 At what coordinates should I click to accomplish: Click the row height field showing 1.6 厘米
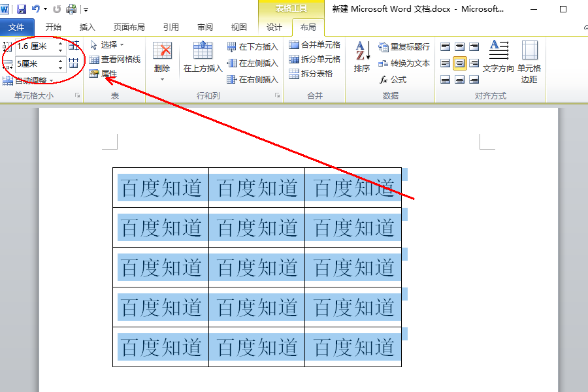pos(35,46)
